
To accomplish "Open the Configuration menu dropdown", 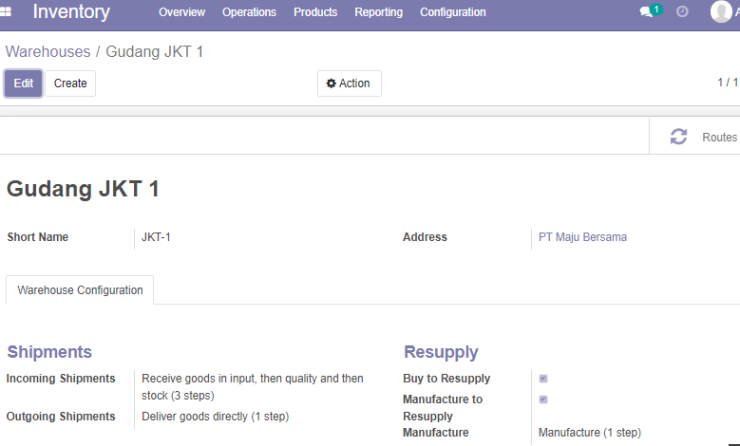I will pyautogui.click(x=453, y=12).
